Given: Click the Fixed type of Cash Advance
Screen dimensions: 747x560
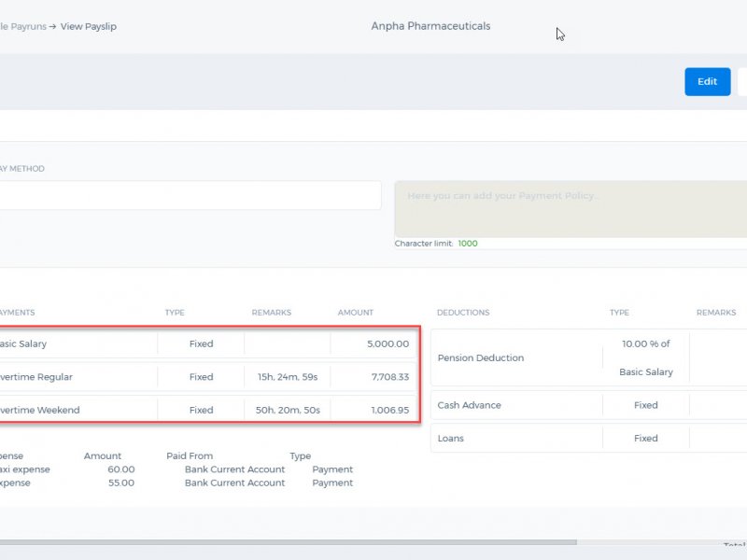Looking at the screenshot, I should click(645, 405).
